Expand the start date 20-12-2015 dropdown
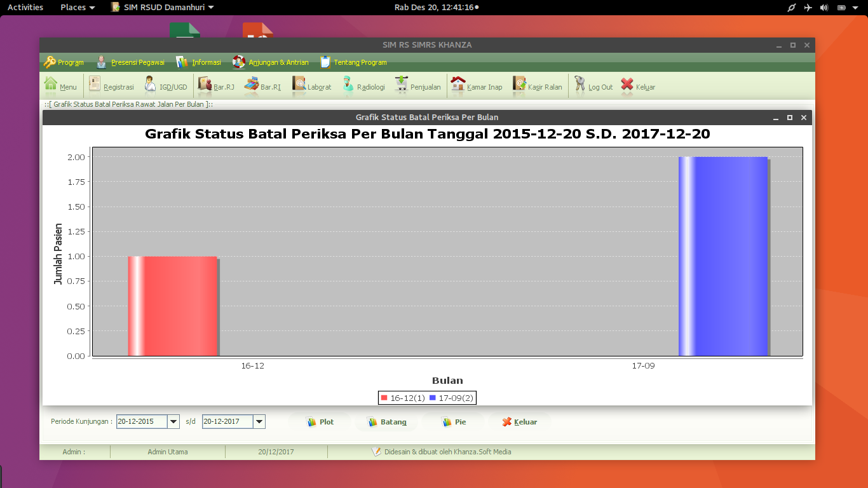868x488 pixels. click(173, 421)
